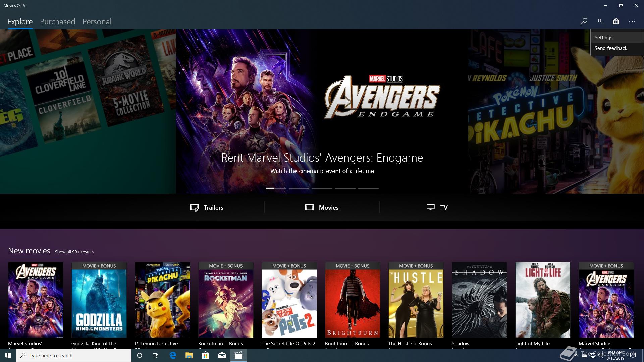
Task: Open Pokémon Detective Pikachu movie poster
Action: 162,300
